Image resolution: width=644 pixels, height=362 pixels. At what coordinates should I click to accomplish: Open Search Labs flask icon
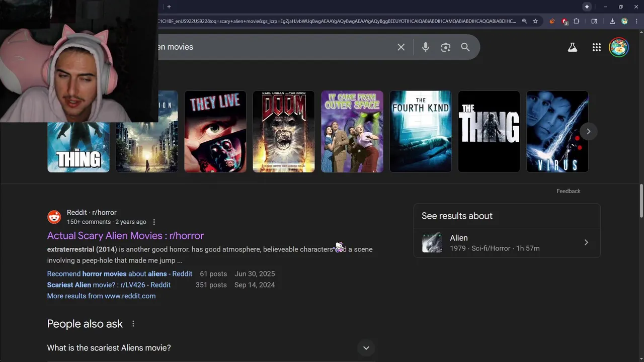pyautogui.click(x=573, y=47)
